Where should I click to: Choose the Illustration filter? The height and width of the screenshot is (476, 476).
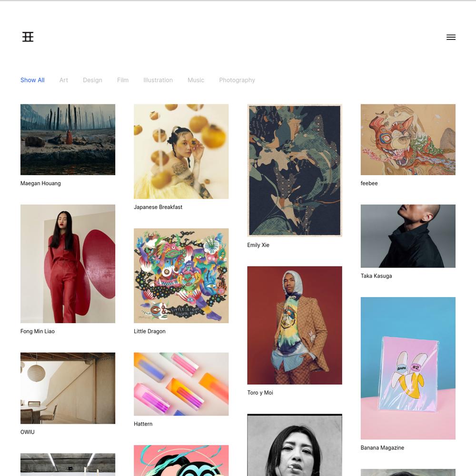[x=158, y=80]
